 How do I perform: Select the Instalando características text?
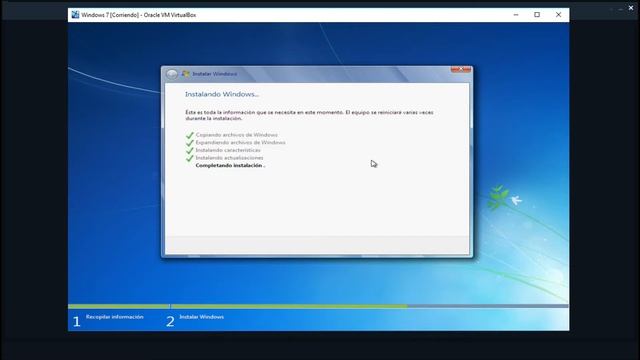(x=228, y=150)
